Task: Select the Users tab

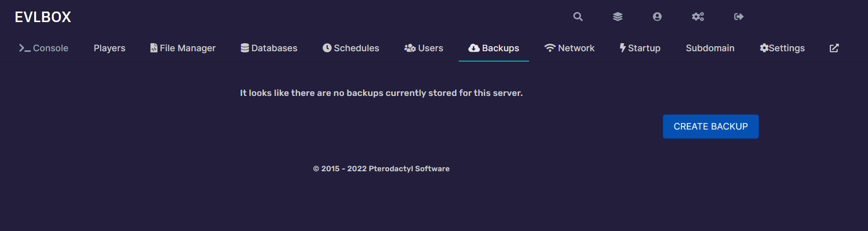Action: pos(424,48)
